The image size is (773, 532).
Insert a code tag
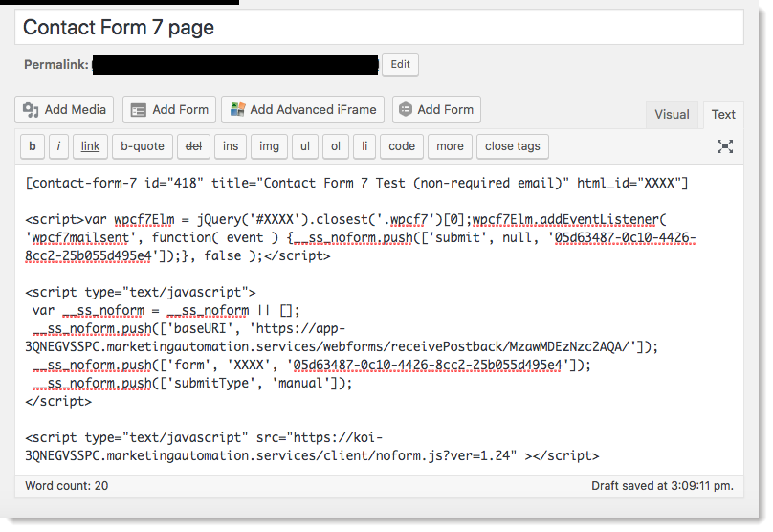click(402, 146)
